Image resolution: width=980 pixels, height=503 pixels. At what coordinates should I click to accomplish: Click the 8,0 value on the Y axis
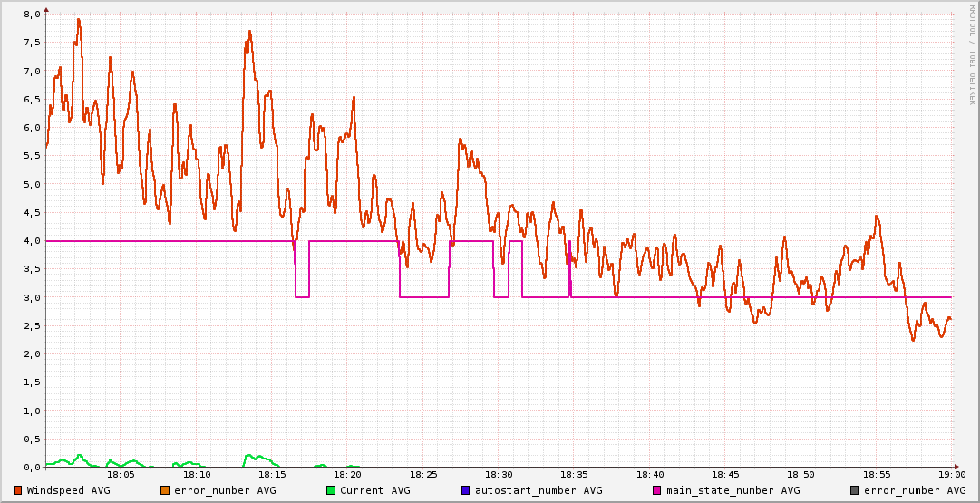pos(33,15)
